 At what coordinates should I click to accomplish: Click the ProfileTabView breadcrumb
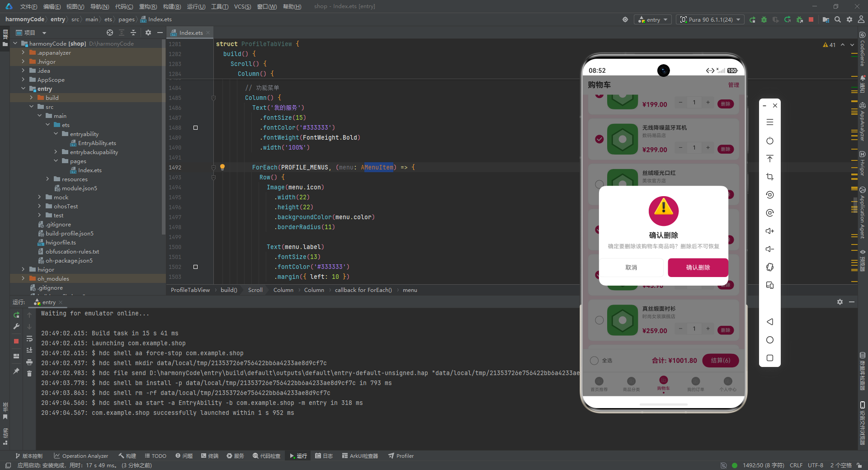point(190,290)
